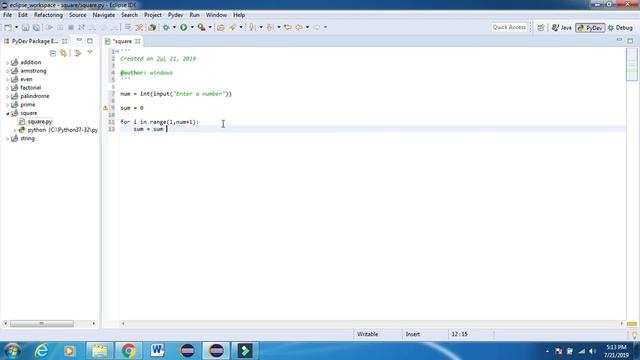Collapse All in PyDev Package Explorer
This screenshot has width=640, height=360.
click(53, 53)
